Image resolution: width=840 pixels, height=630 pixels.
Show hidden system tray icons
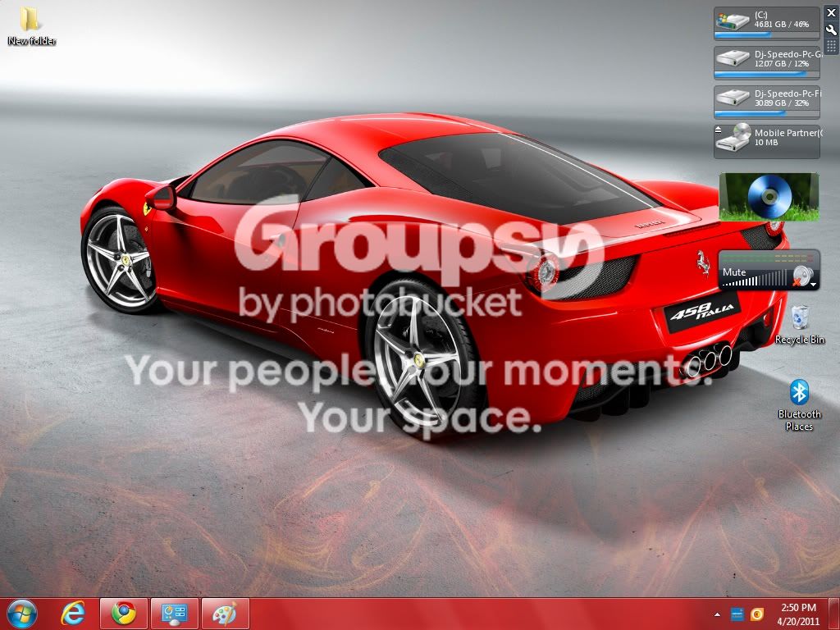717,614
